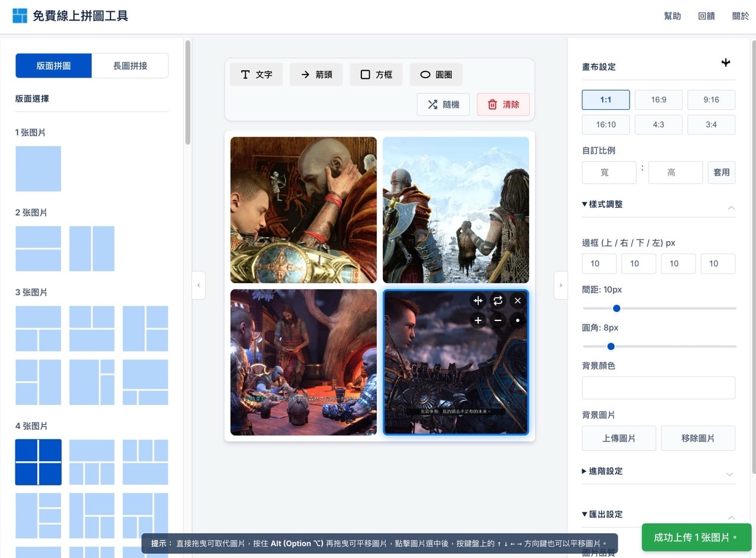Pick 3-image layout with wide top, small bottom-left cell
Screen dimensions: 756x558
[x=145, y=382]
